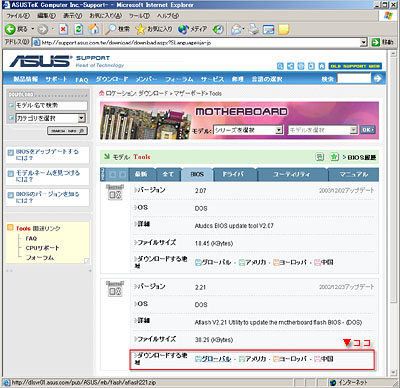The image size is (400, 388).
Task: Switch to the 最新 tab
Action: (141, 174)
